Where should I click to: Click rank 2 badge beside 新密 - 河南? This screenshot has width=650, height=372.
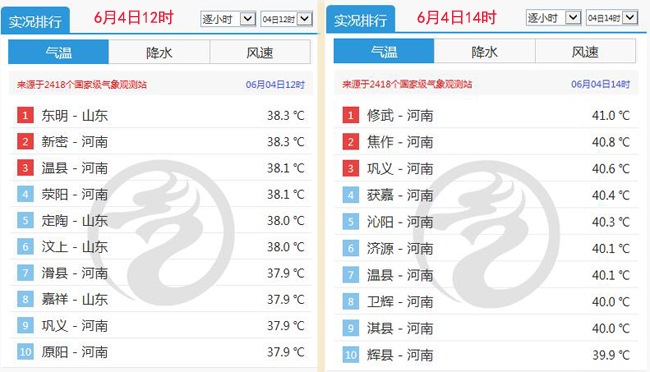[25, 142]
